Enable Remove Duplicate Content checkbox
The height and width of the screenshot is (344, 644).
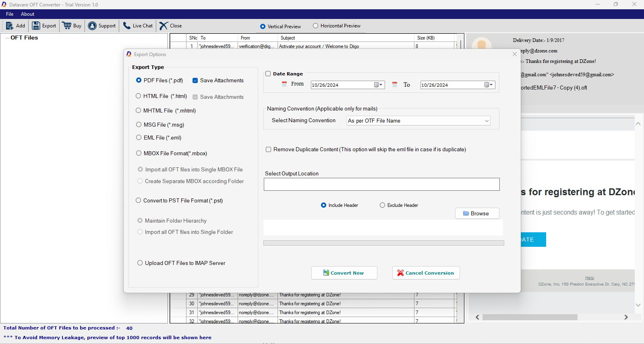coord(268,149)
